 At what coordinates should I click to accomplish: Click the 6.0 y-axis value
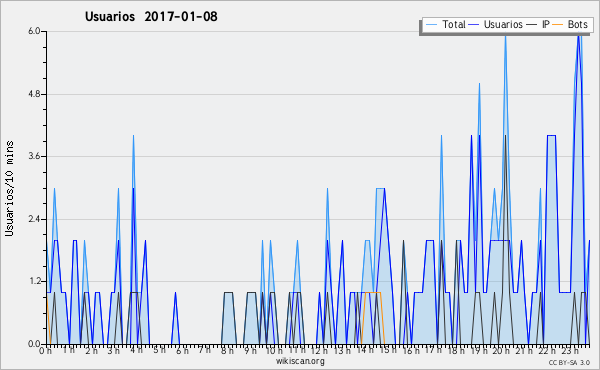pos(34,31)
